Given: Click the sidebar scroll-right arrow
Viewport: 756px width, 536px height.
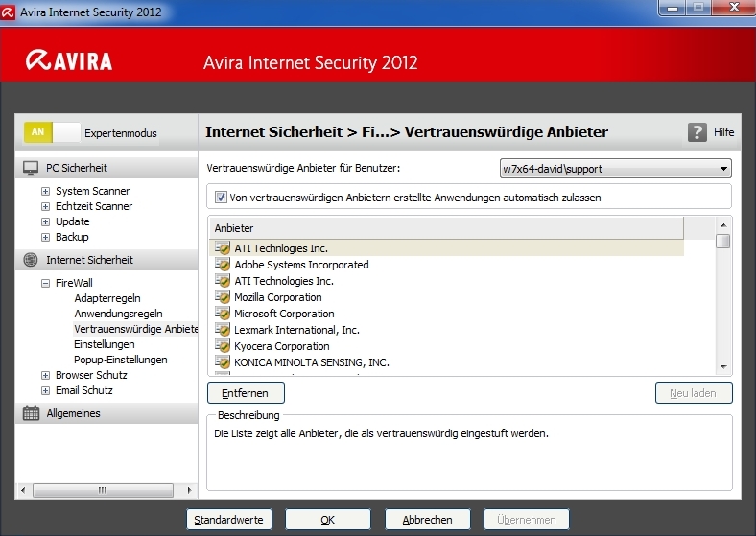Looking at the screenshot, I should tap(190, 490).
